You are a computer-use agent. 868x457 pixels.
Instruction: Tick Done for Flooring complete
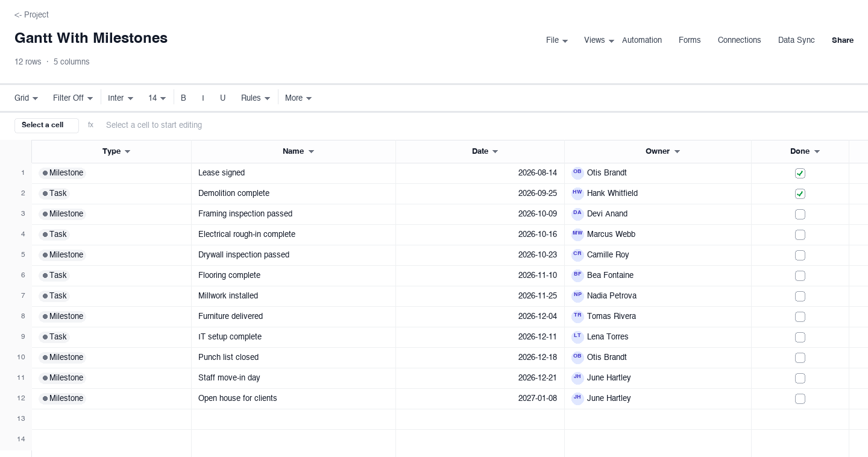(x=800, y=276)
